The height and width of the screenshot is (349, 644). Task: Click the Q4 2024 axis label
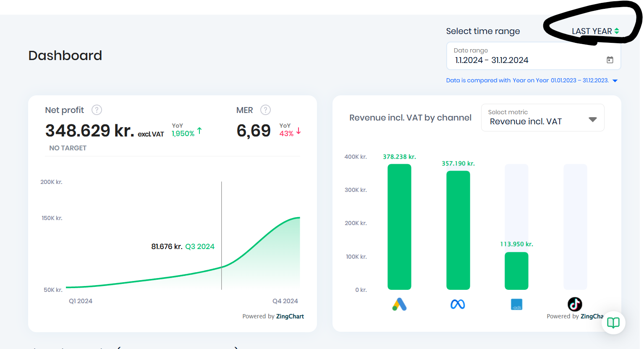(285, 301)
